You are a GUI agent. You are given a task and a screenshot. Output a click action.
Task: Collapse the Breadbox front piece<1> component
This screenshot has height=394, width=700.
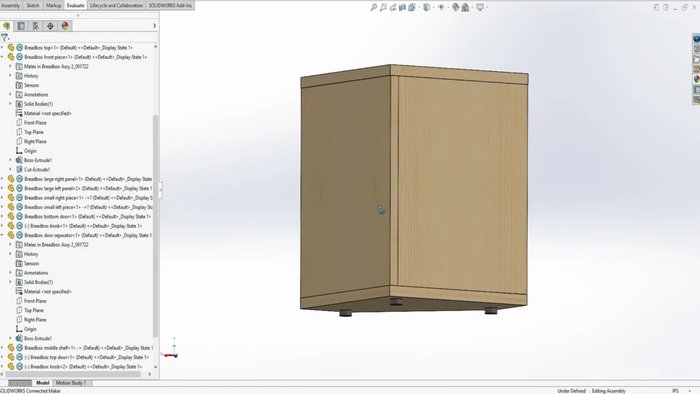(x=2, y=57)
